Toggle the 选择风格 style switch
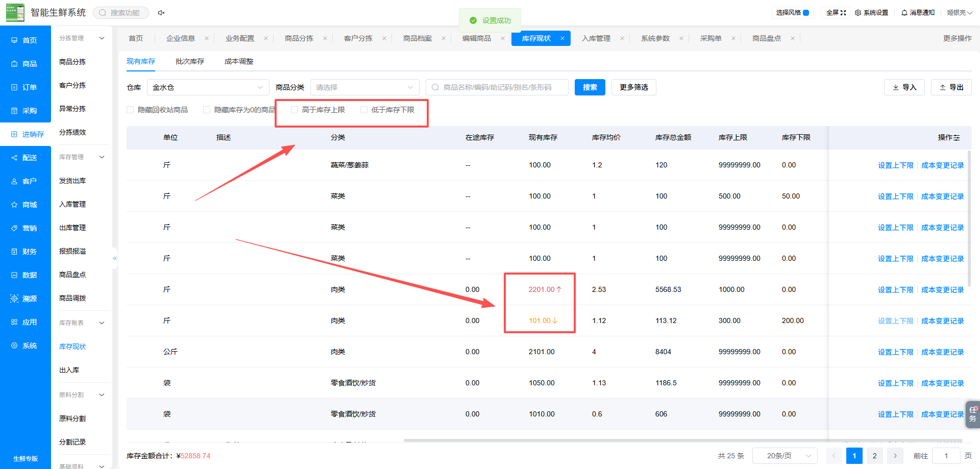The image size is (980, 469). coord(806,13)
